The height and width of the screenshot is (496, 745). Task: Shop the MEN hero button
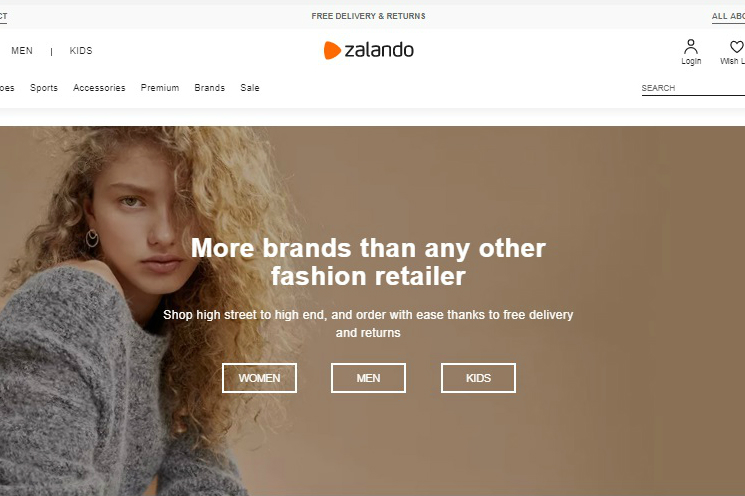[x=368, y=378]
